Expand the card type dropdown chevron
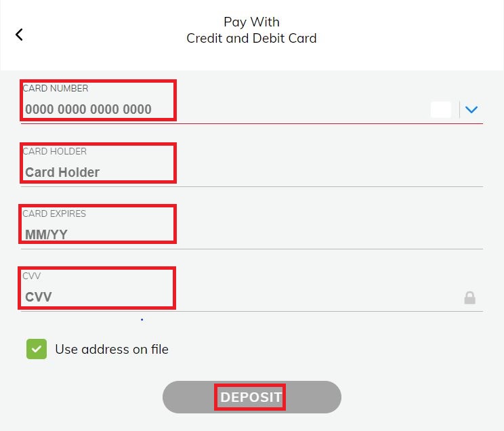The width and height of the screenshot is (504, 431). pos(471,110)
